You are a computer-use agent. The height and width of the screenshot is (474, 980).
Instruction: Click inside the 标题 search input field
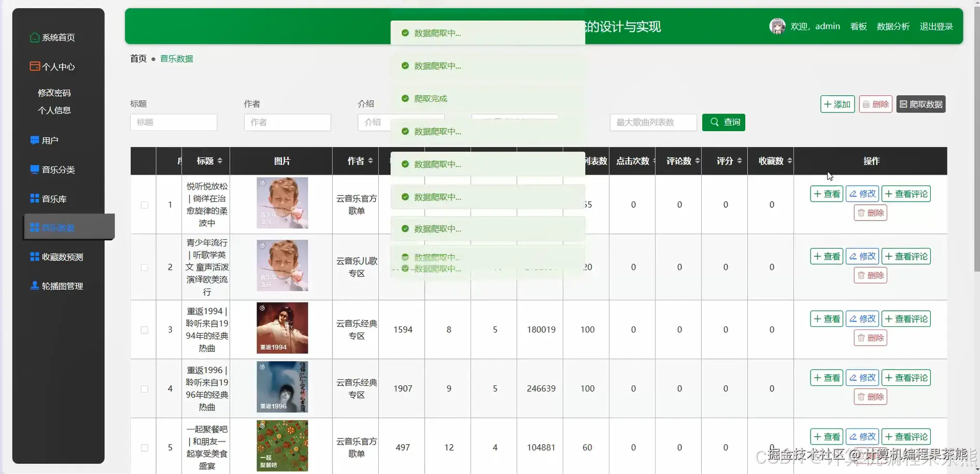[x=173, y=122]
